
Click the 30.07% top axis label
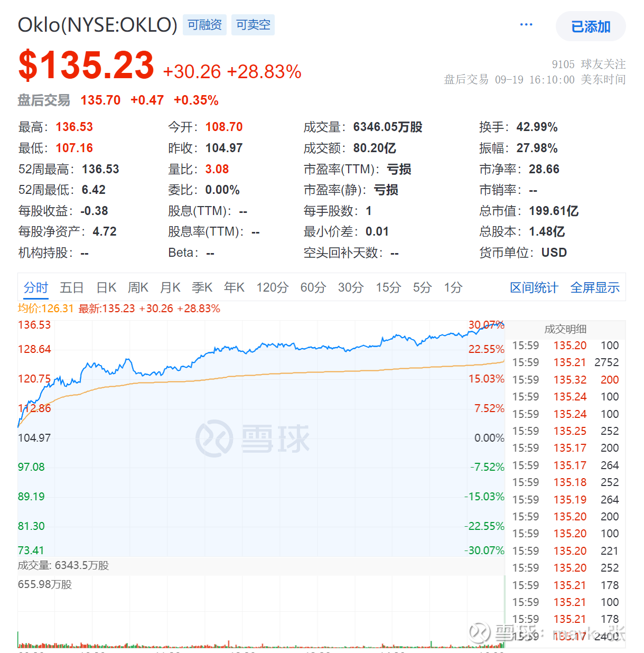click(486, 325)
